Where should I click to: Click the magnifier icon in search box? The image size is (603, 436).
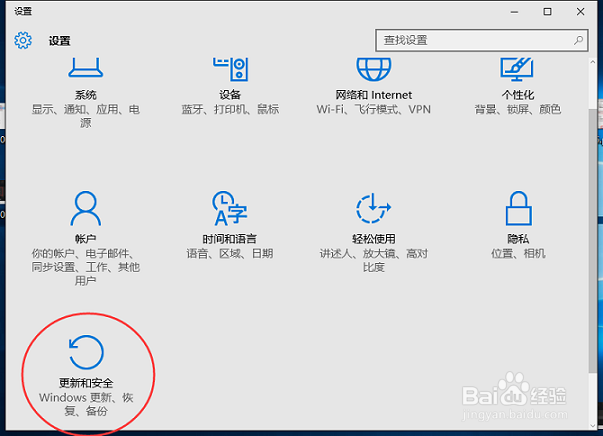(x=578, y=40)
